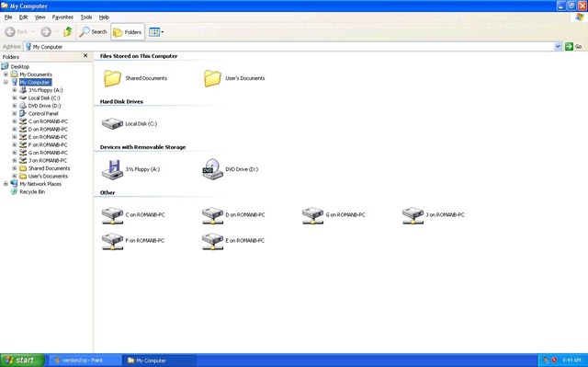Select the 3½ Floppy (A:) drive icon
Screen dimensions: 588x367
[112, 169]
